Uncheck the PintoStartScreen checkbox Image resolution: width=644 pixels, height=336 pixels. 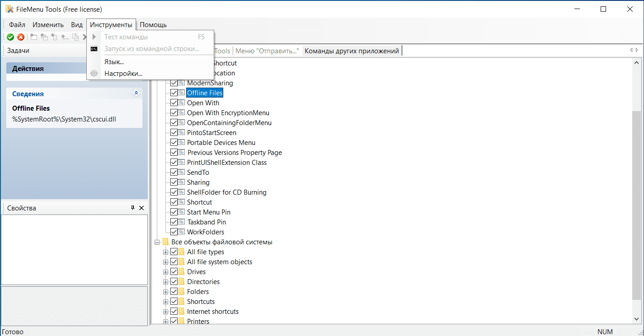(x=174, y=133)
